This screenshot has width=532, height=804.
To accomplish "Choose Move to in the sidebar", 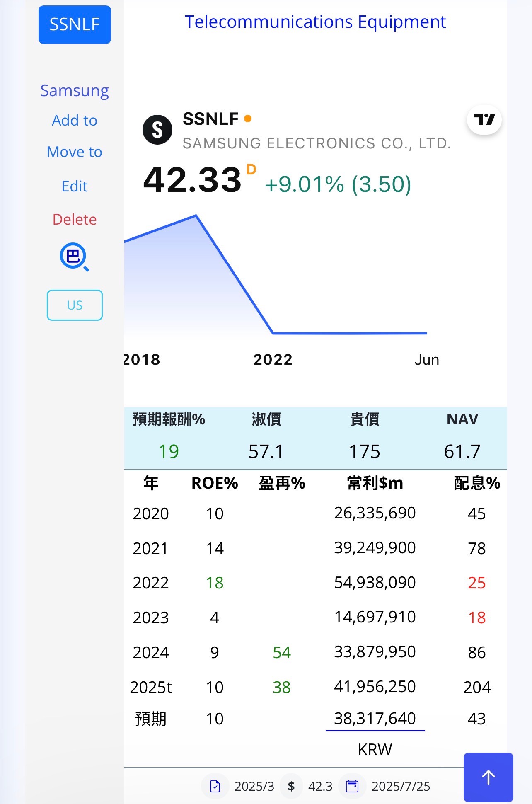I will point(75,152).
